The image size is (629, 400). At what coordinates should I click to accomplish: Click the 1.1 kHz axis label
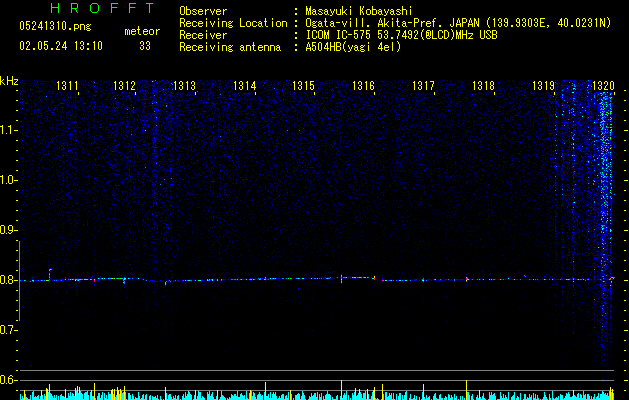(x=8, y=130)
